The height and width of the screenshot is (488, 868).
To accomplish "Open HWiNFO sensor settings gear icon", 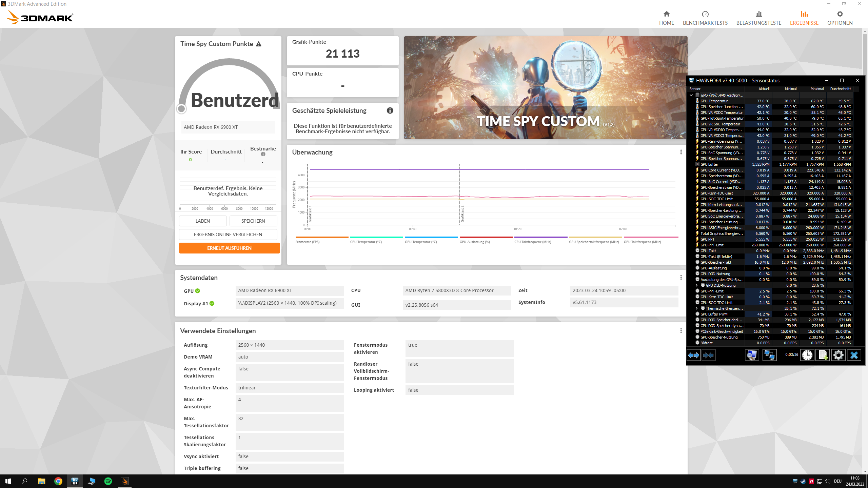I will click(x=838, y=355).
